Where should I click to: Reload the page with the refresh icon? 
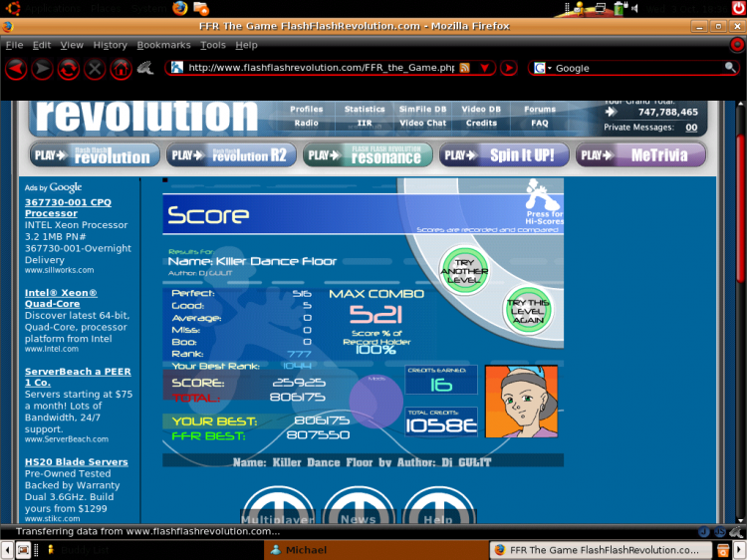tap(68, 69)
